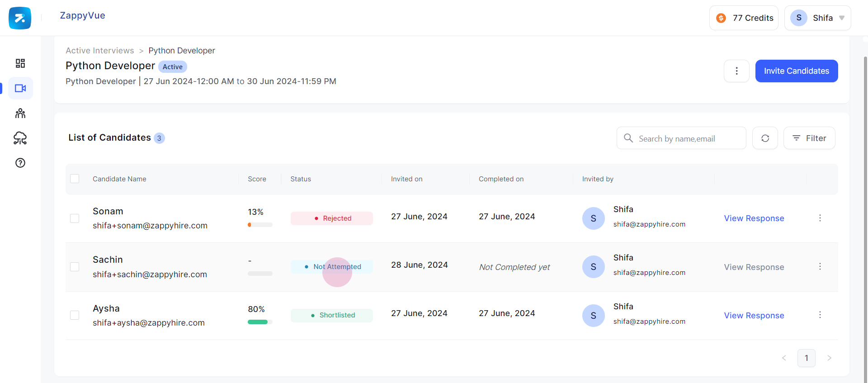Select page 1 in pagination
868x383 pixels.
pyautogui.click(x=807, y=358)
